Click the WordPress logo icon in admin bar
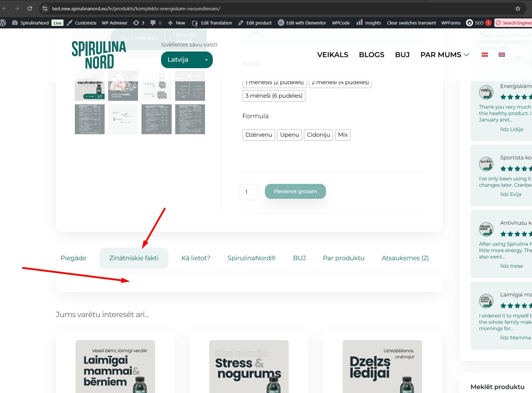This screenshot has height=393, width=532. pos(3,23)
